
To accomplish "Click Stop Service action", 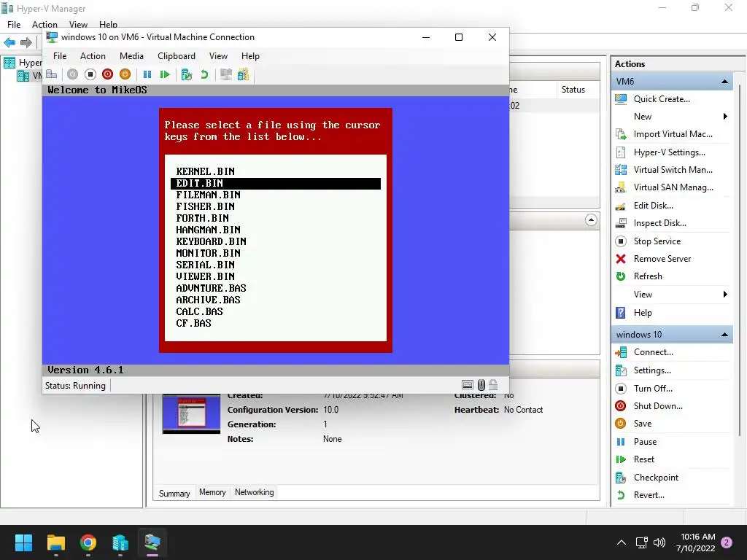I will 657,241.
